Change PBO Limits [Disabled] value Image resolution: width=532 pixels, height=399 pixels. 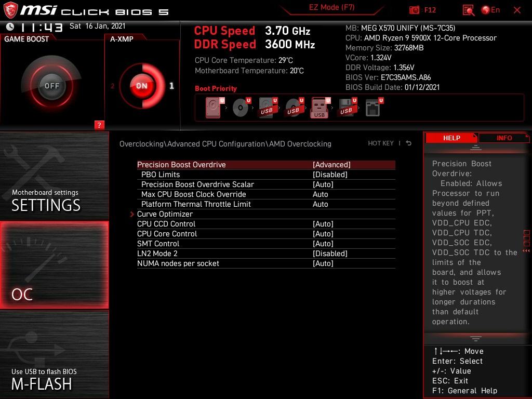[330, 175]
